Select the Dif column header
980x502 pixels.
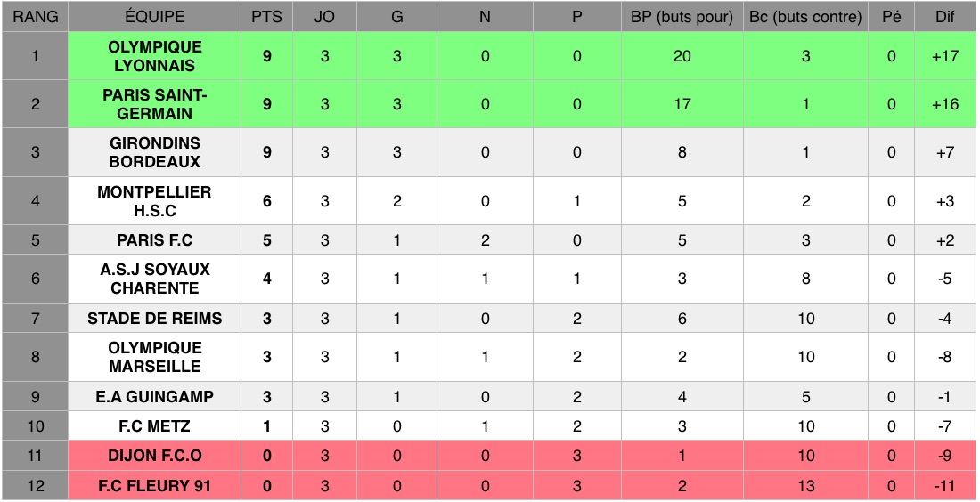pyautogui.click(x=944, y=17)
